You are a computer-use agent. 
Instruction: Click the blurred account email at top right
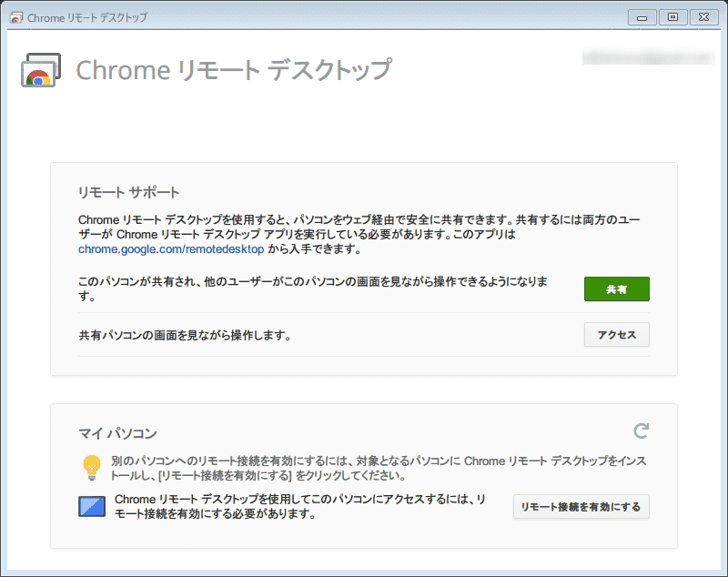point(646,58)
